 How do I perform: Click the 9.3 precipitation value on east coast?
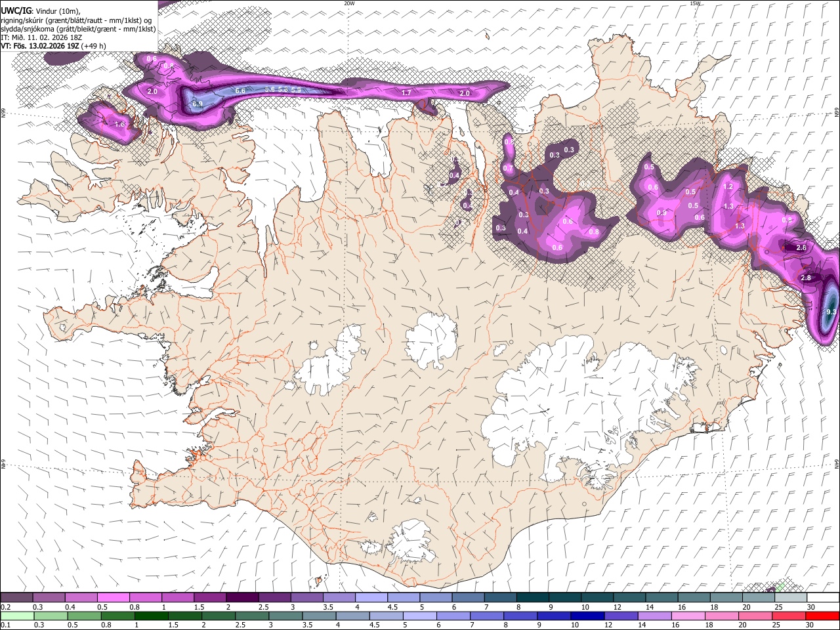831,312
